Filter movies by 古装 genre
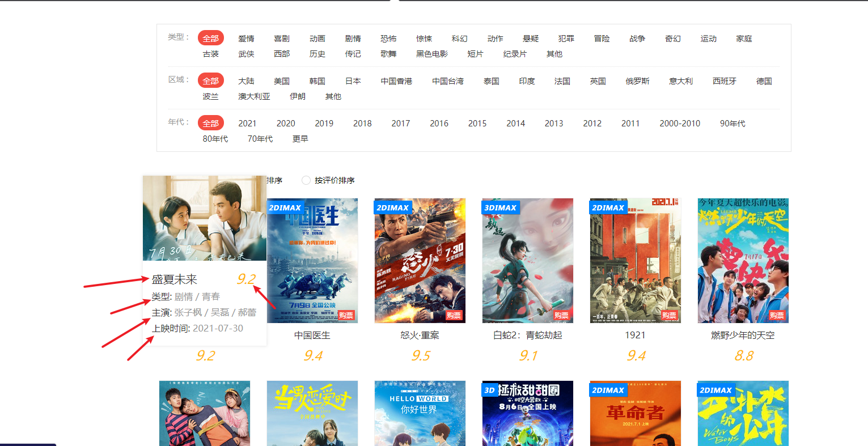 pos(211,54)
